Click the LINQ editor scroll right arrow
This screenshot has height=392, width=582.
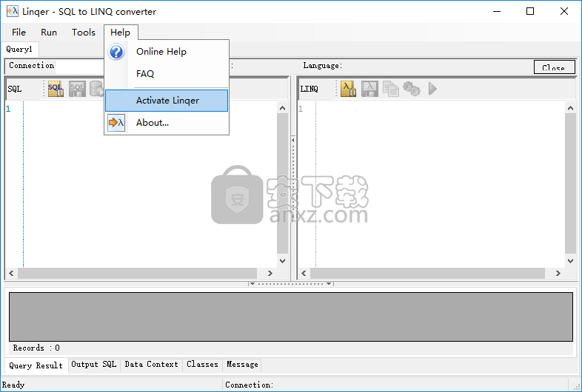click(558, 274)
